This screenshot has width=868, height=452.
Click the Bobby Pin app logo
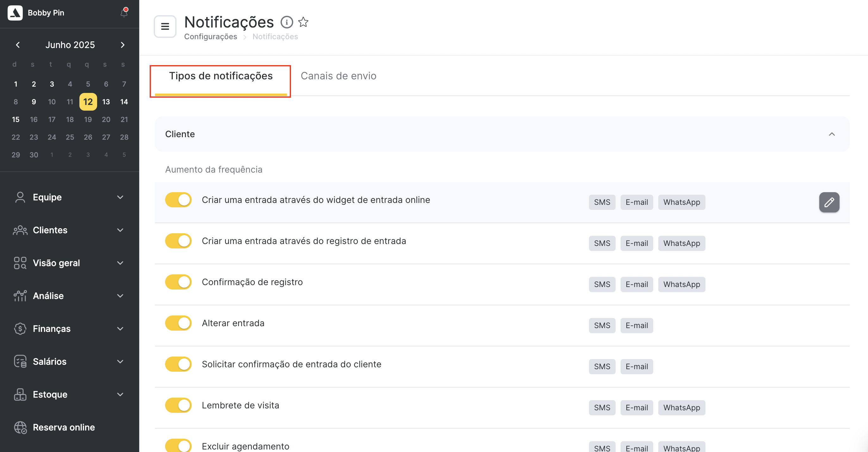[15, 13]
